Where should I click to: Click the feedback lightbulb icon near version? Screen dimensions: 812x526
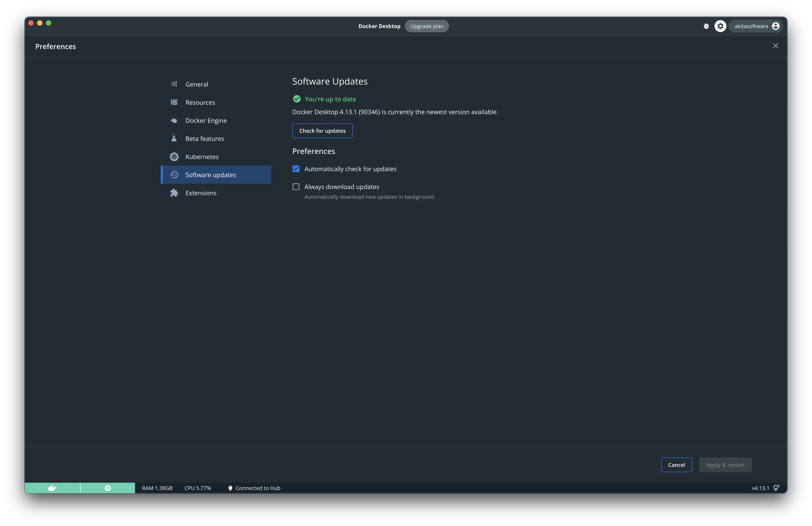click(776, 488)
